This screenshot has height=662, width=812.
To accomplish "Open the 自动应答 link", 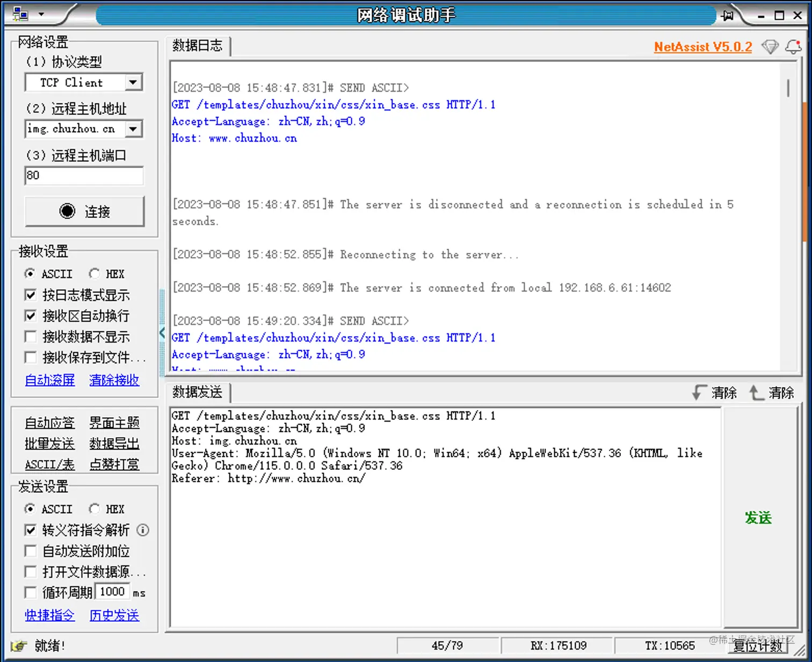I will click(x=50, y=423).
